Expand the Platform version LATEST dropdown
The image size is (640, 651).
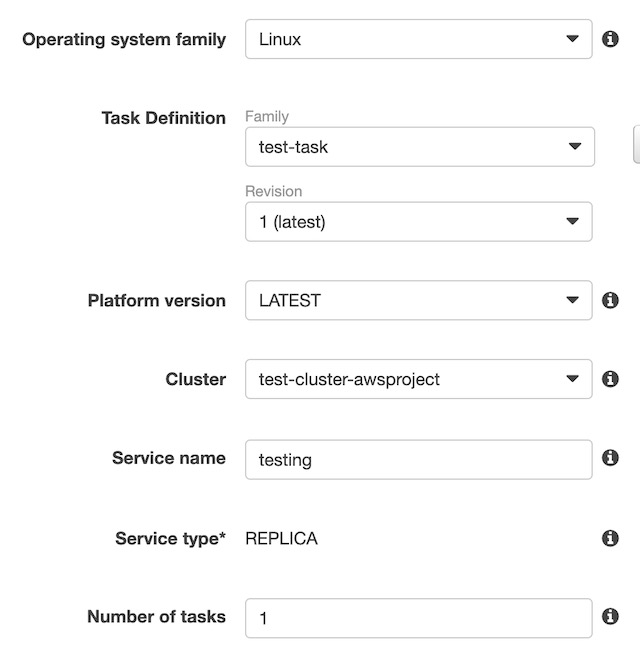[418, 300]
